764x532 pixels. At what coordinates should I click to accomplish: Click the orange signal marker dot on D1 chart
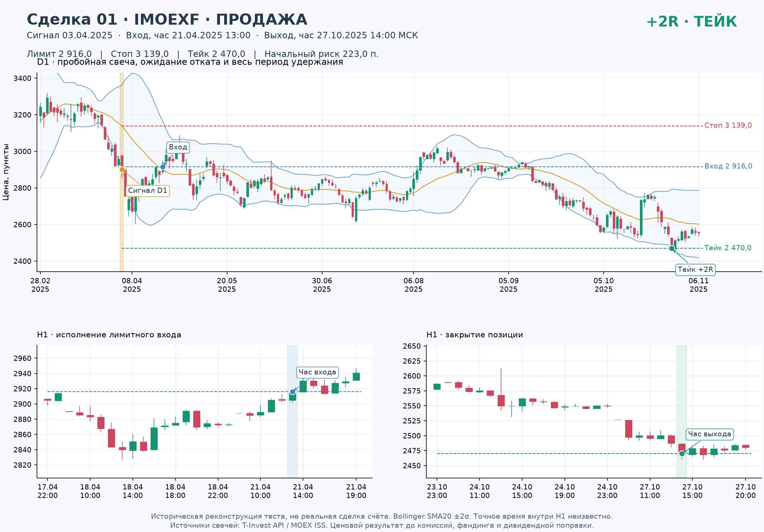click(122, 170)
